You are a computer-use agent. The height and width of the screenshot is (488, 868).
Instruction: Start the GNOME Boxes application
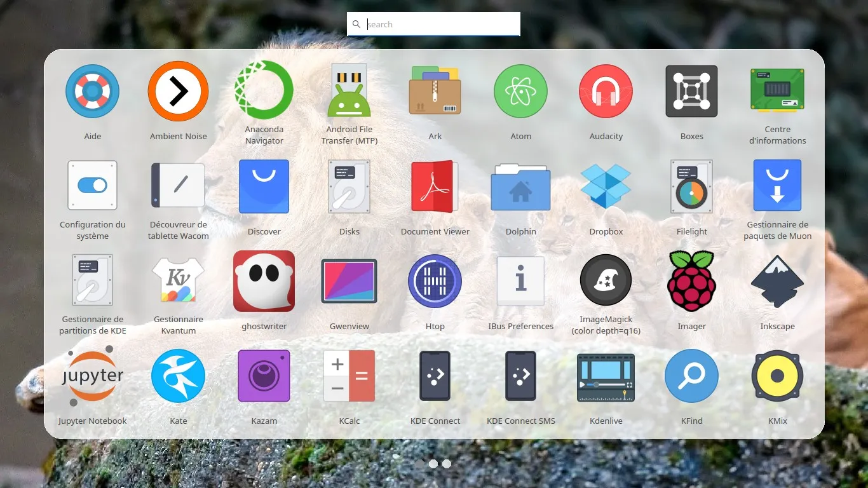[x=691, y=91]
